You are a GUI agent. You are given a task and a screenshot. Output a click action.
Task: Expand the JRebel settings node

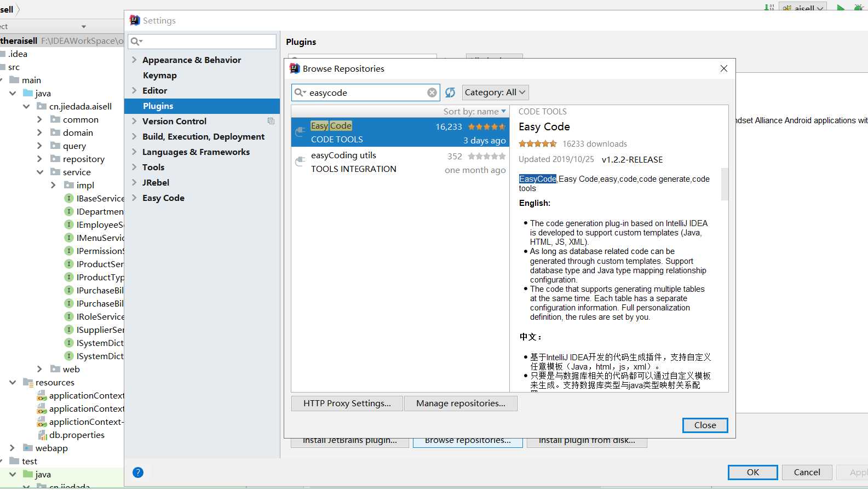134,182
